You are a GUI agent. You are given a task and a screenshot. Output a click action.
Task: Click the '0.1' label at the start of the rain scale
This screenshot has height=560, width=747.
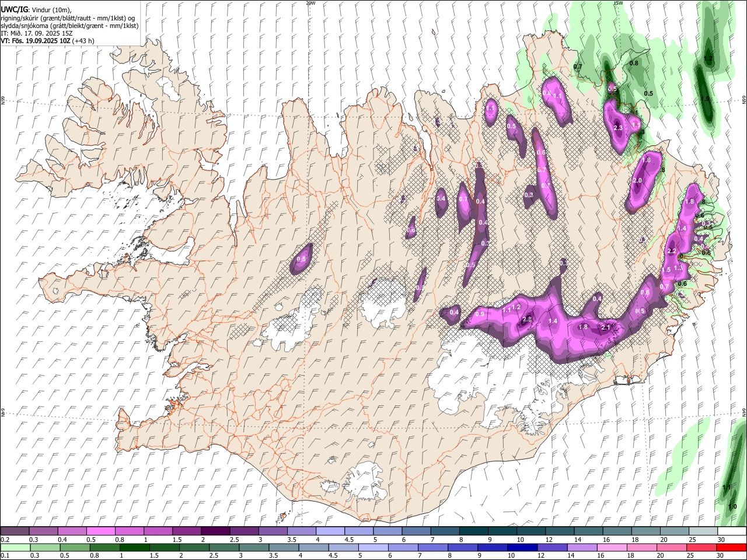click(5, 556)
